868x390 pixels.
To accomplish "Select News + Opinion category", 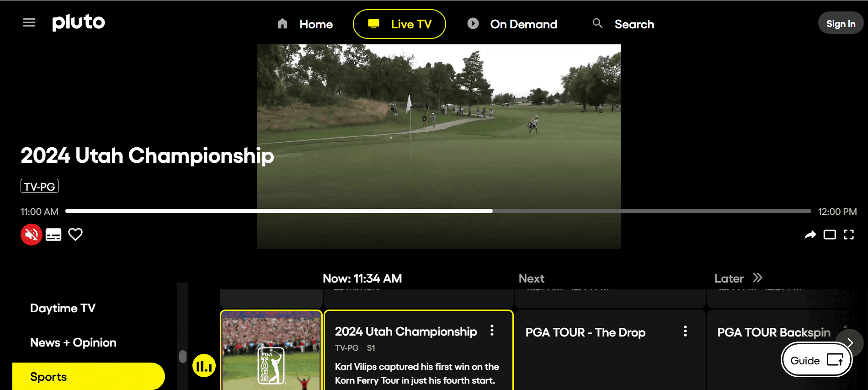I will point(73,342).
